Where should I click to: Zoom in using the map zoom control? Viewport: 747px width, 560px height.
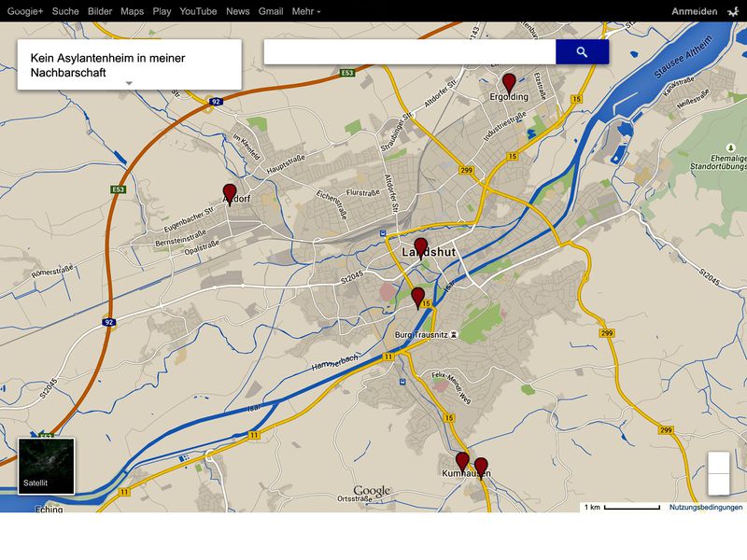coord(719,462)
